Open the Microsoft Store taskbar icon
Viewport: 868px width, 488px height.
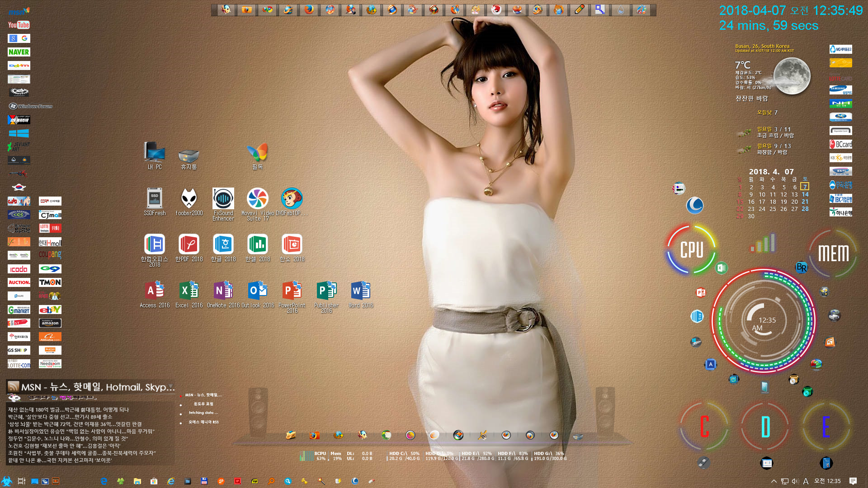154,481
